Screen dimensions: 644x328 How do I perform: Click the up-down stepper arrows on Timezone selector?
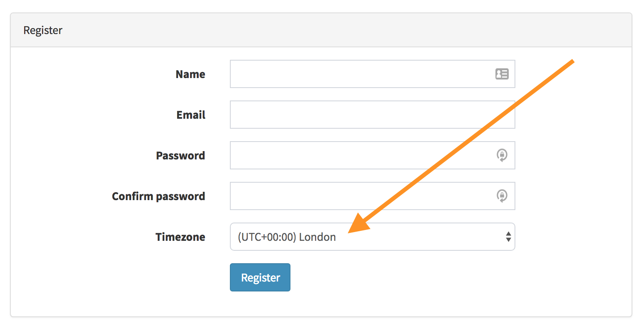509,237
